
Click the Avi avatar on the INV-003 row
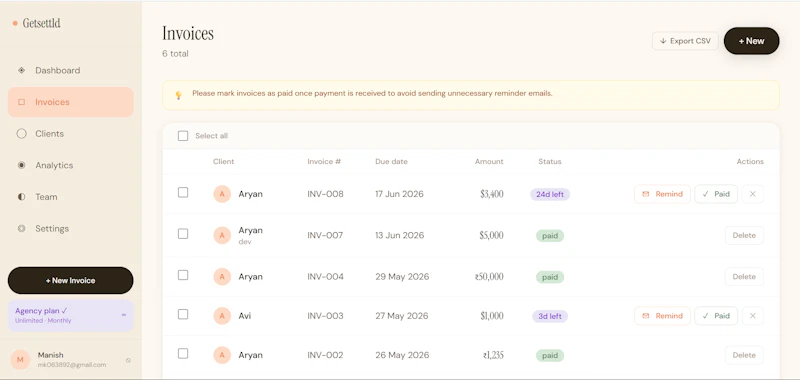pyautogui.click(x=222, y=316)
